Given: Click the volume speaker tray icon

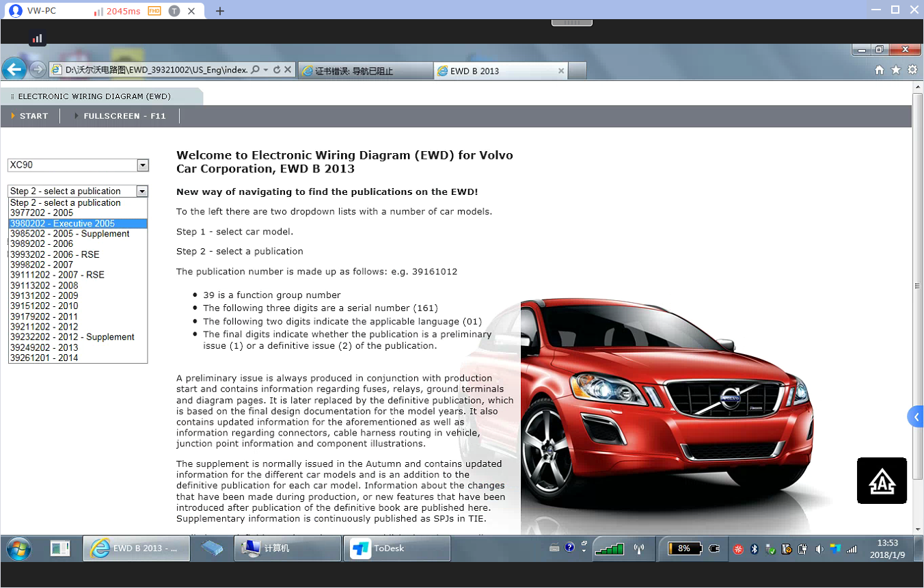Looking at the screenshot, I should tap(819, 548).
